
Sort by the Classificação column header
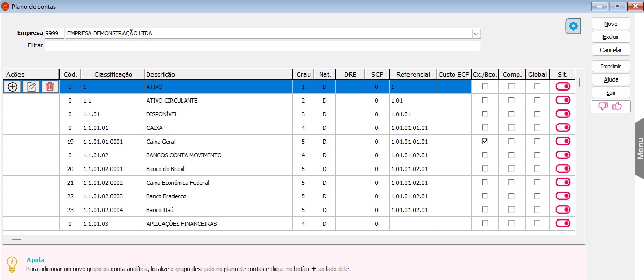click(113, 75)
